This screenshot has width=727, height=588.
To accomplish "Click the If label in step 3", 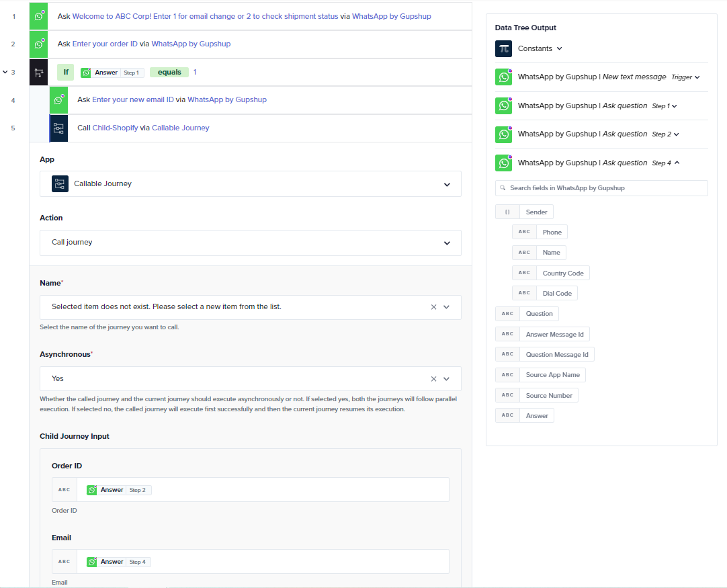I will (x=66, y=73).
